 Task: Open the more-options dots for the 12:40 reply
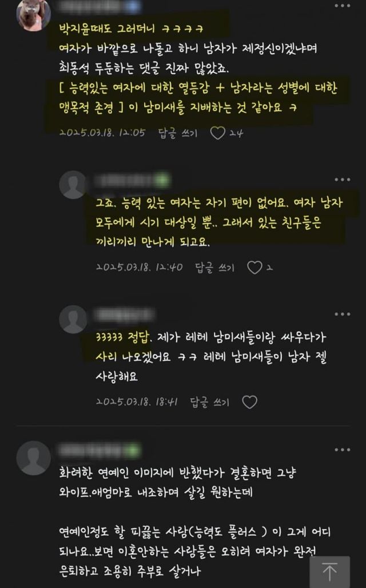(x=343, y=180)
